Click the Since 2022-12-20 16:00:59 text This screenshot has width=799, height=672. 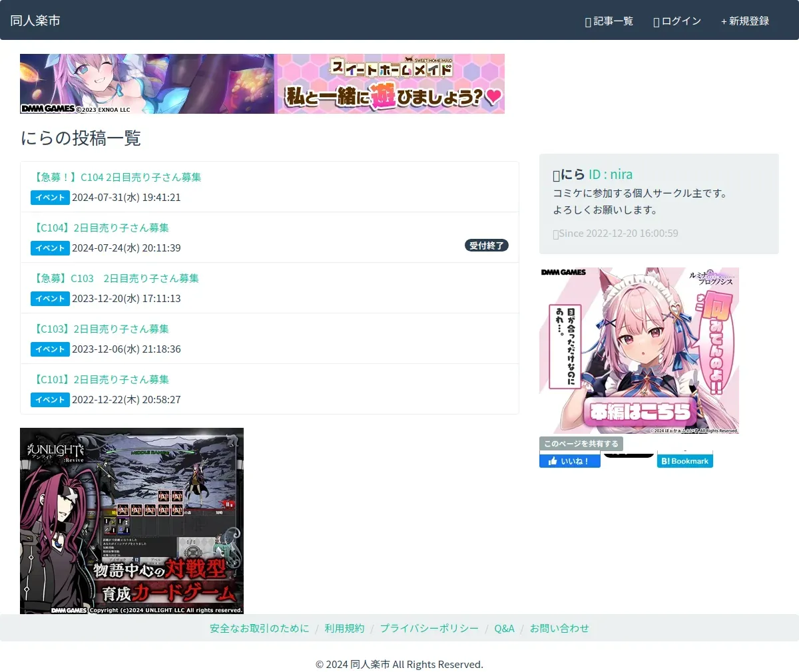click(x=616, y=234)
